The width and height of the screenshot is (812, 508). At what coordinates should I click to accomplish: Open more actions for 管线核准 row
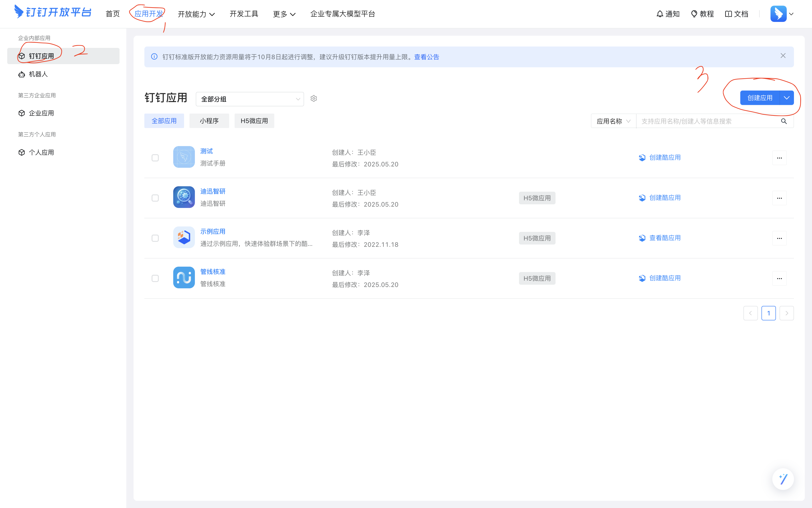click(780, 279)
